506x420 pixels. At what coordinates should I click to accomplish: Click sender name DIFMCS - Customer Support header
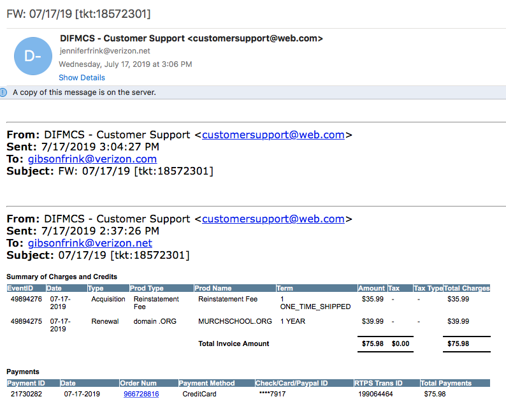pyautogui.click(x=191, y=38)
